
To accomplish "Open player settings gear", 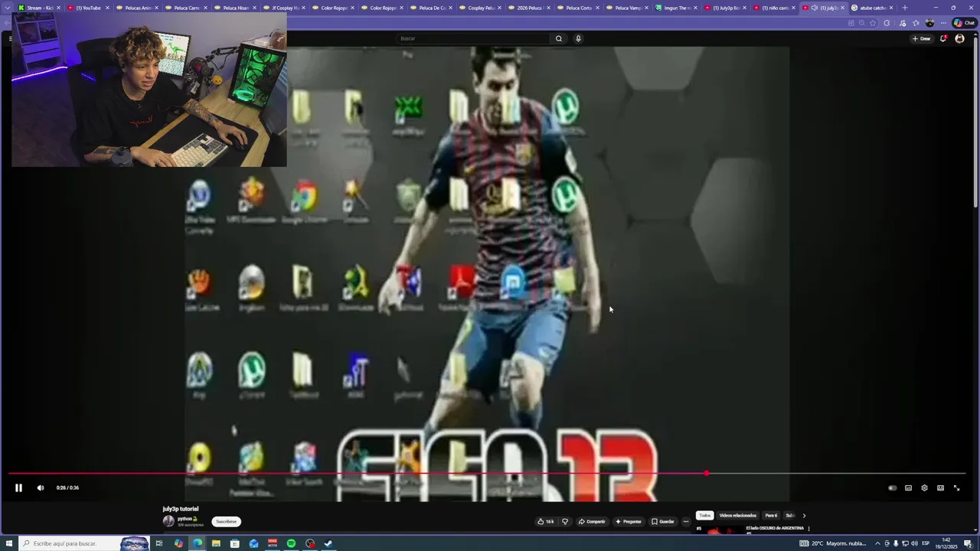I will pos(924,488).
